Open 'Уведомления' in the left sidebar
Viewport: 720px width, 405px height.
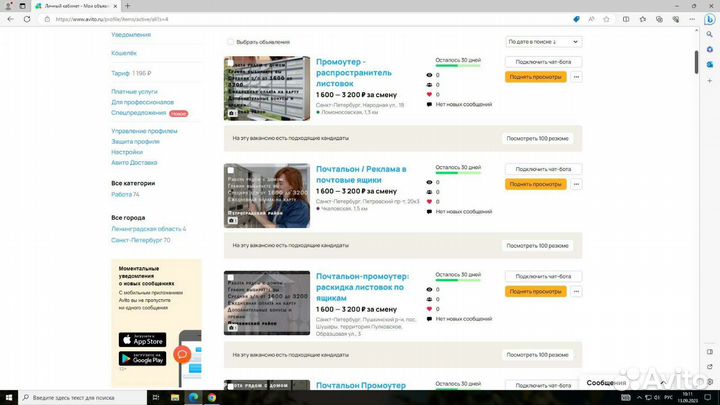coord(131,35)
